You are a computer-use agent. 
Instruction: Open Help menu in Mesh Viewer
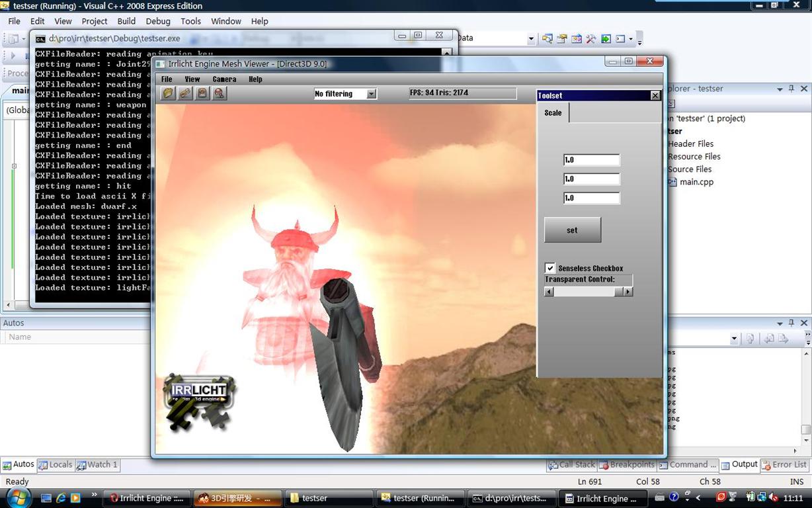pyautogui.click(x=255, y=79)
